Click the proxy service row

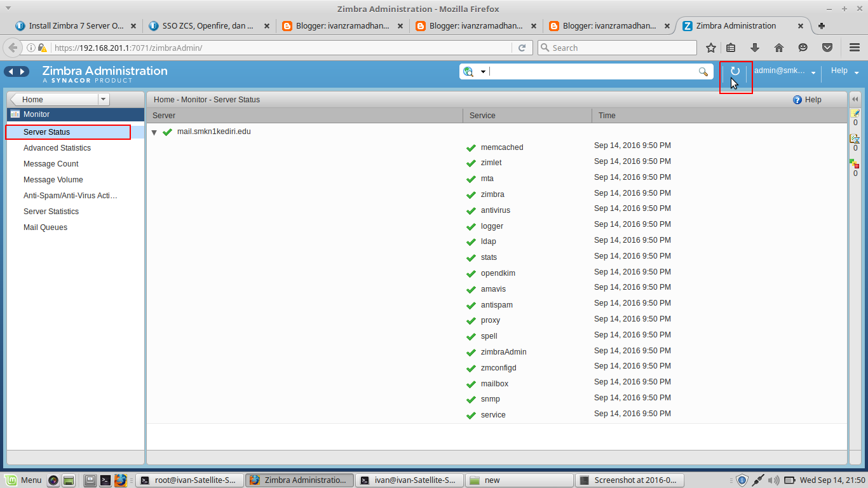[490, 320]
